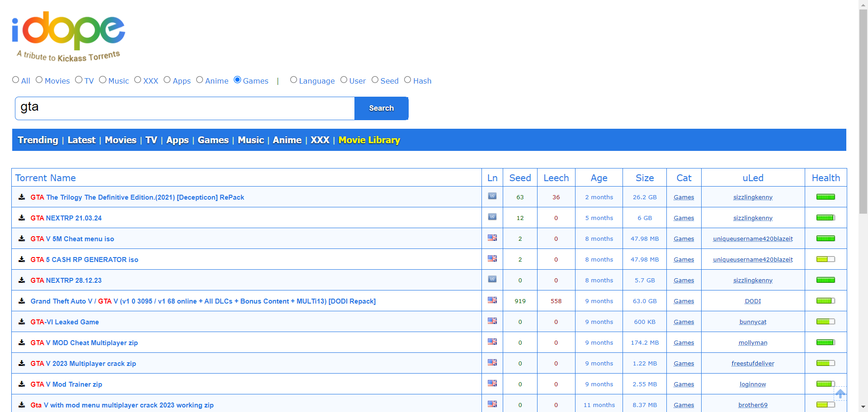Click download icon for Gta V with mod menu
This screenshot has height=412, width=868.
(x=22, y=405)
